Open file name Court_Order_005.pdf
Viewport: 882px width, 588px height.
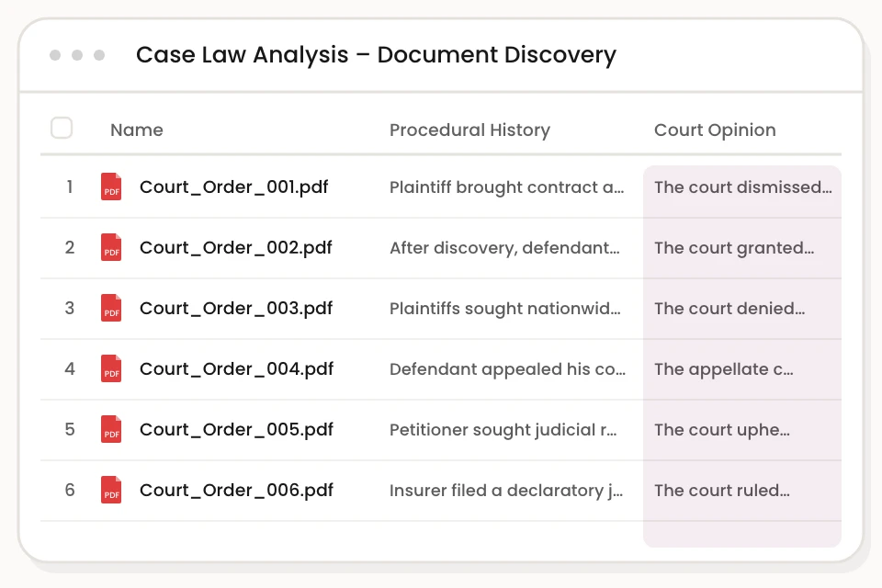(236, 429)
